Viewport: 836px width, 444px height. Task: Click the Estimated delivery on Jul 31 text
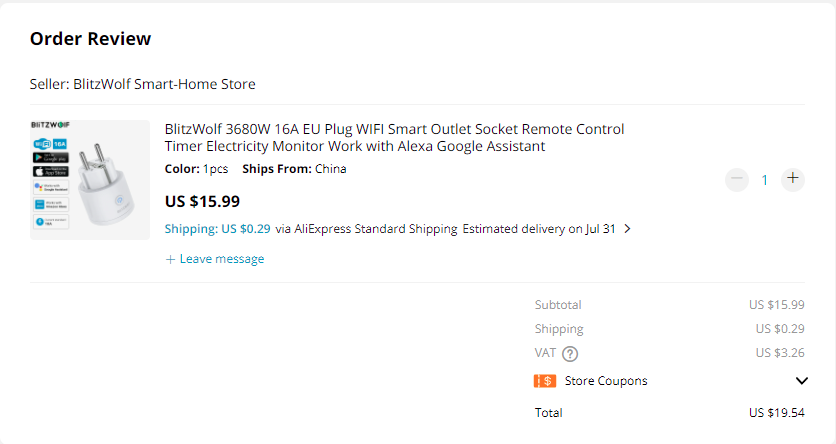point(538,229)
